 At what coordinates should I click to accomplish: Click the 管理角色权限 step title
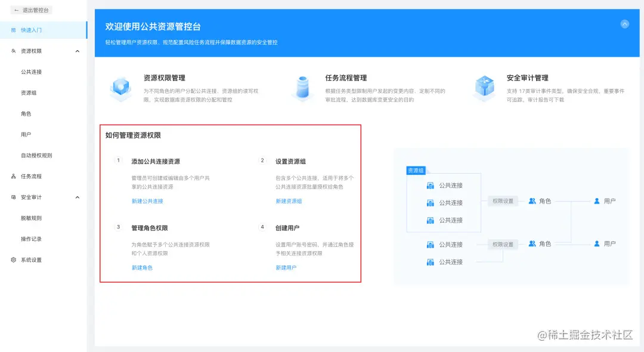point(150,228)
